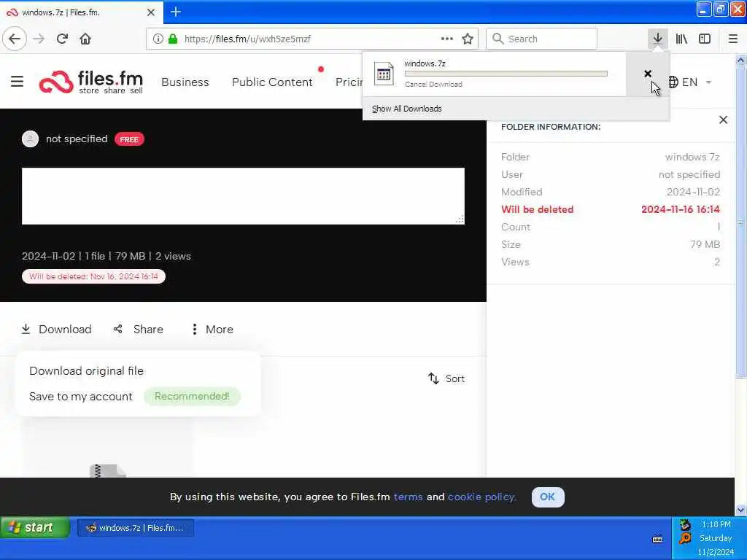
Task: Click the windows.7z taskbar button
Action: pos(136,528)
